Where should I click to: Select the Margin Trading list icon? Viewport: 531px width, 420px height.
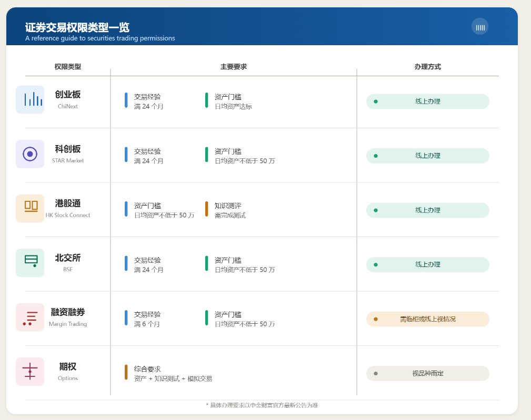pos(30,317)
